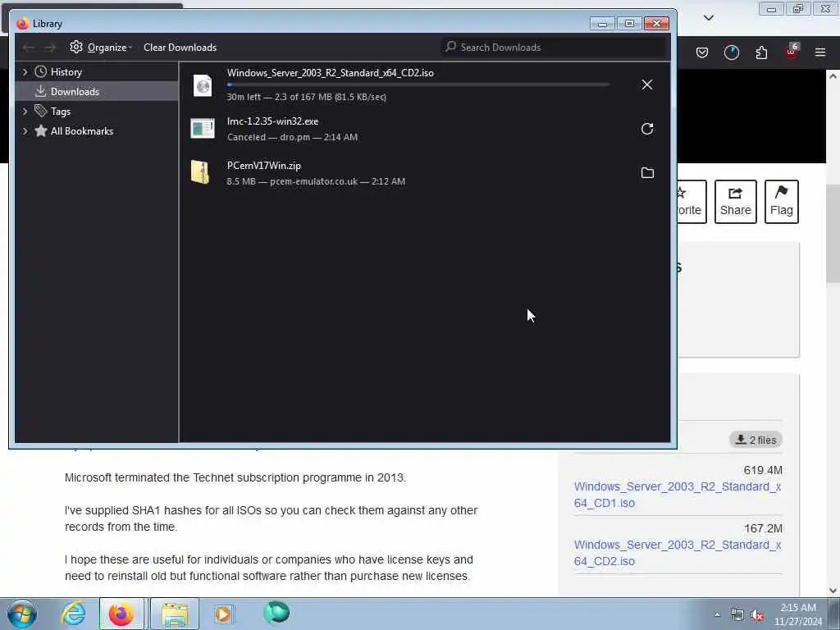
Task: Click Clear Downloads button
Action: pyautogui.click(x=180, y=47)
